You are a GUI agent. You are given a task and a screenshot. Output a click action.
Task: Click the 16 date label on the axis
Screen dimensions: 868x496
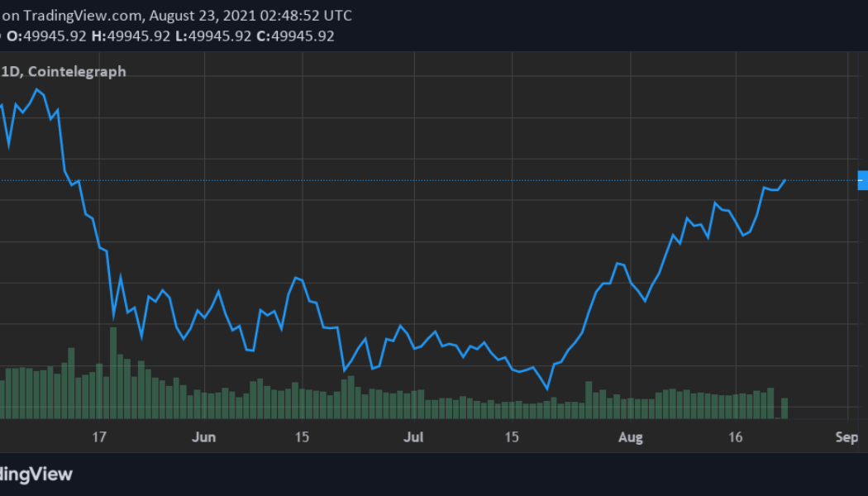(736, 437)
